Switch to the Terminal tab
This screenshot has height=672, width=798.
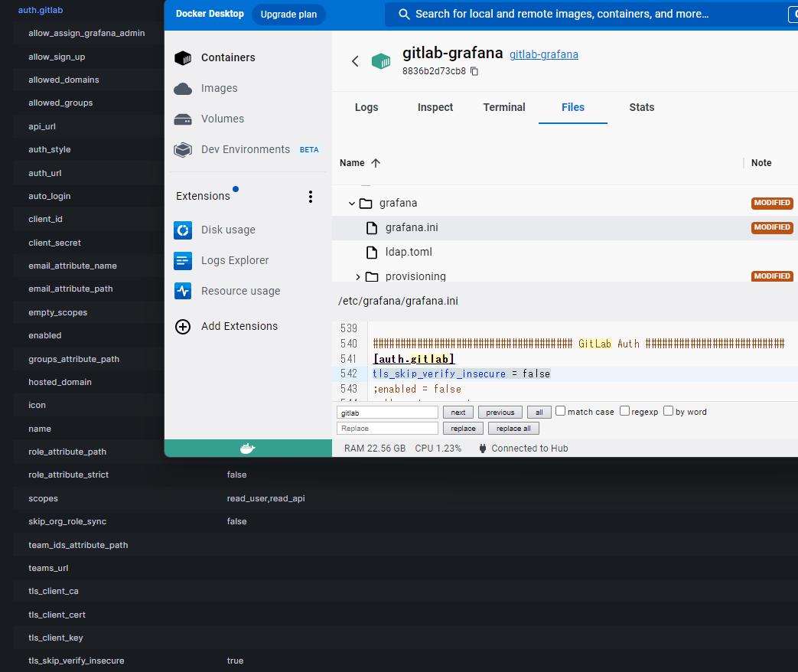point(503,107)
